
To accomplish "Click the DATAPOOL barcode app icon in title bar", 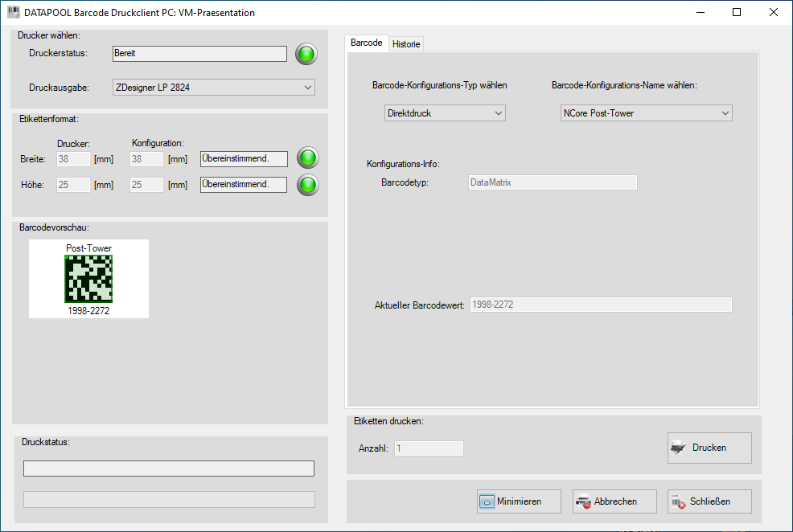I will [13, 13].
